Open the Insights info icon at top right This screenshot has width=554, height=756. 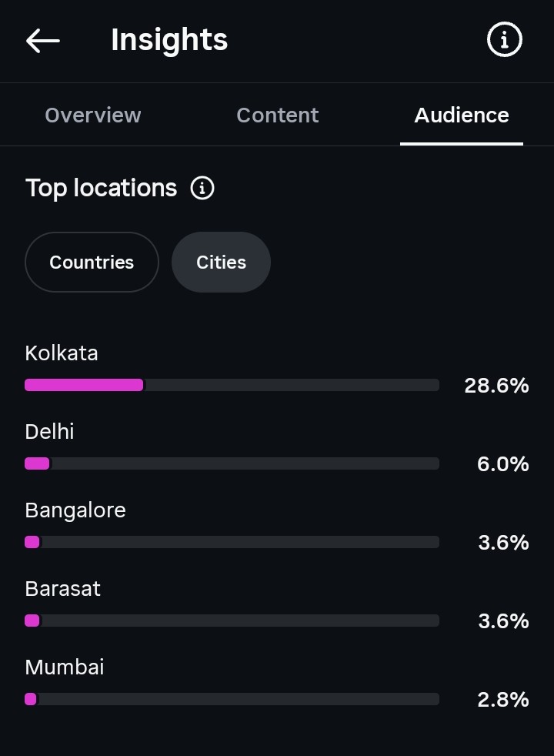pos(505,39)
